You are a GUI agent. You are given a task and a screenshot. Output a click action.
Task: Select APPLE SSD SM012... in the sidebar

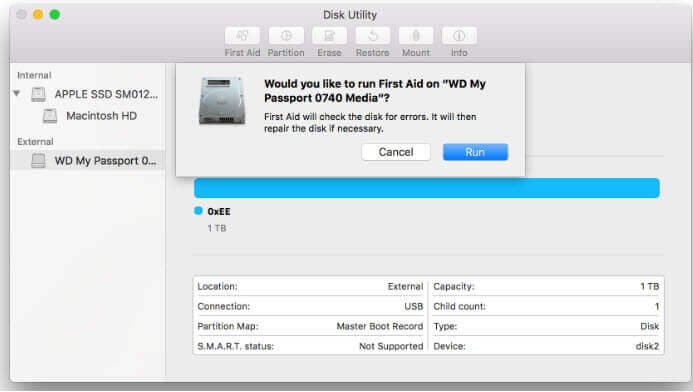(x=106, y=94)
